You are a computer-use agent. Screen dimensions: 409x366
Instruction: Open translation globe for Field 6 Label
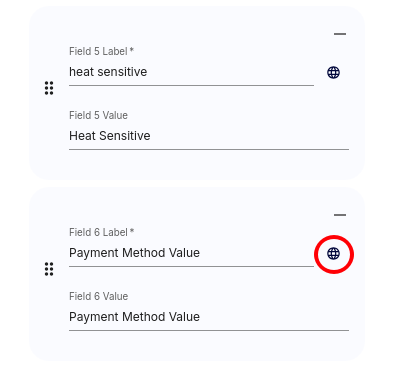[x=333, y=253]
